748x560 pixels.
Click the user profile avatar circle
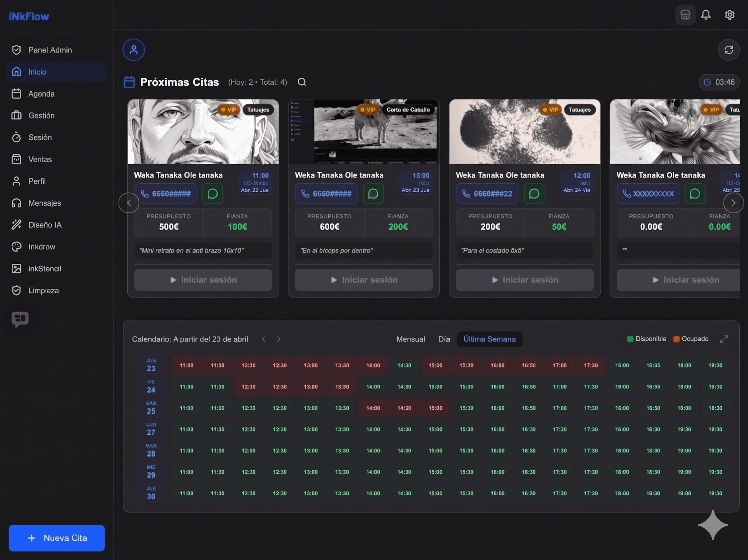(x=134, y=50)
